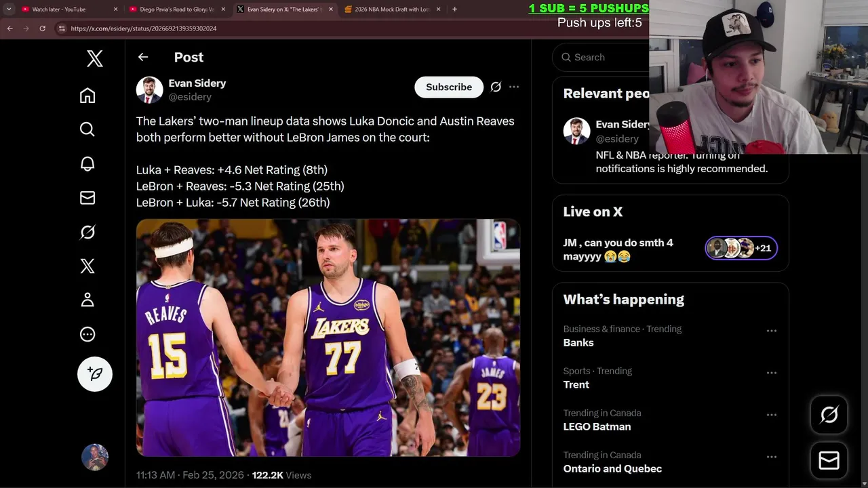Click the X logo in the sidebar

(95, 58)
